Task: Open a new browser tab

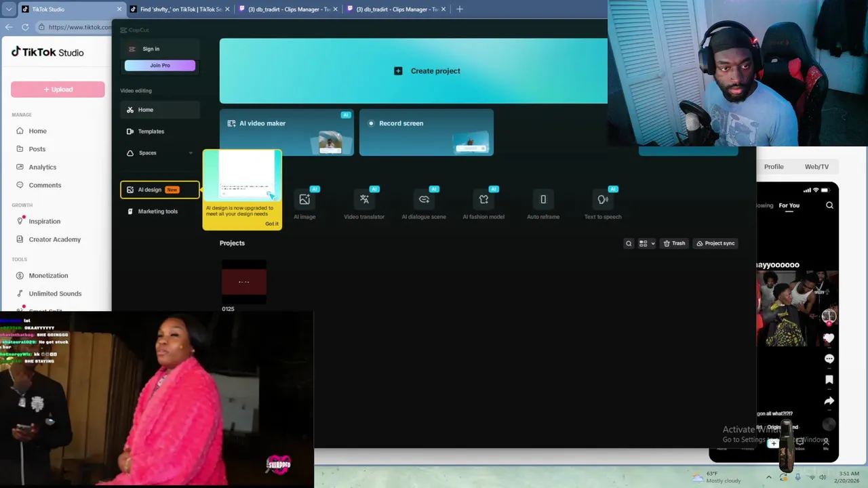Action: (460, 9)
